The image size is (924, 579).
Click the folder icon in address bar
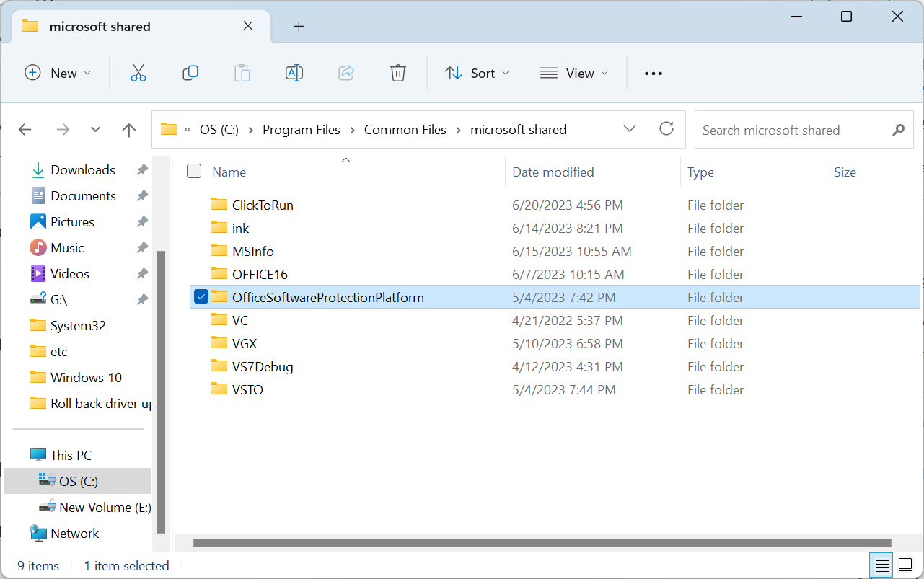coord(169,129)
